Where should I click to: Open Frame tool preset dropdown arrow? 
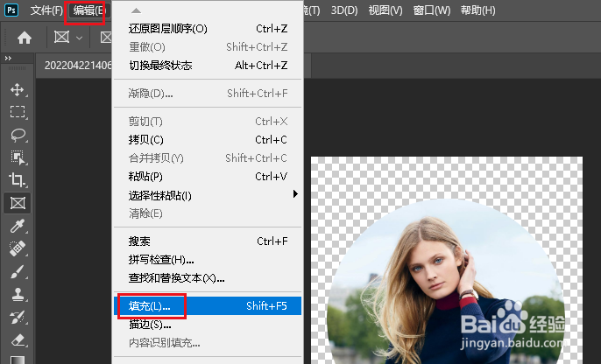[80, 38]
